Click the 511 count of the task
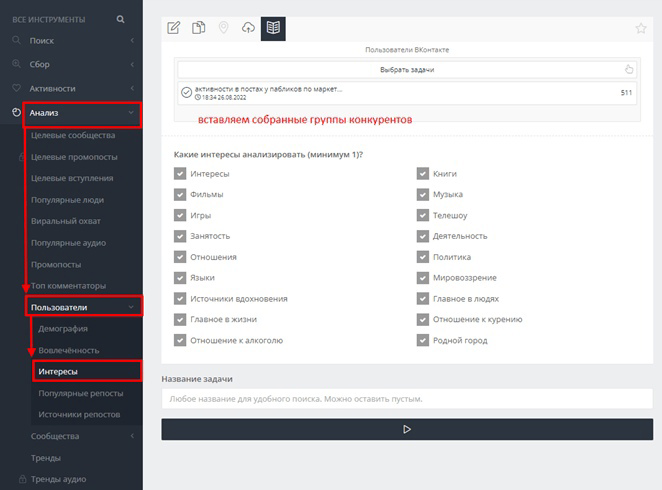Image resolution: width=662 pixels, height=490 pixels. [626, 92]
